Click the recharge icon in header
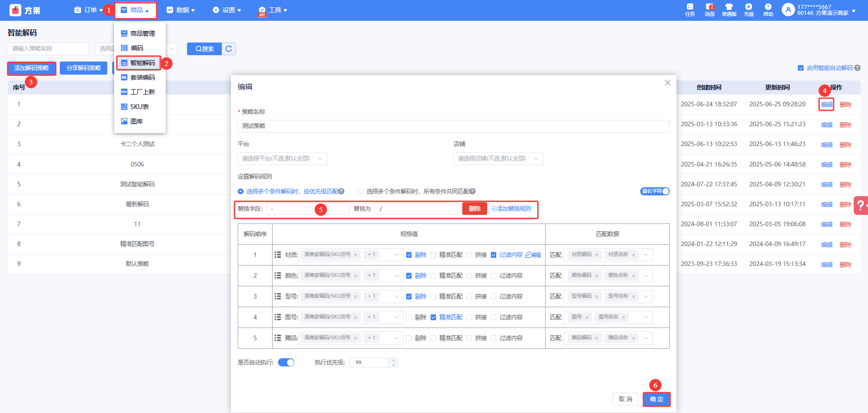 click(x=748, y=10)
